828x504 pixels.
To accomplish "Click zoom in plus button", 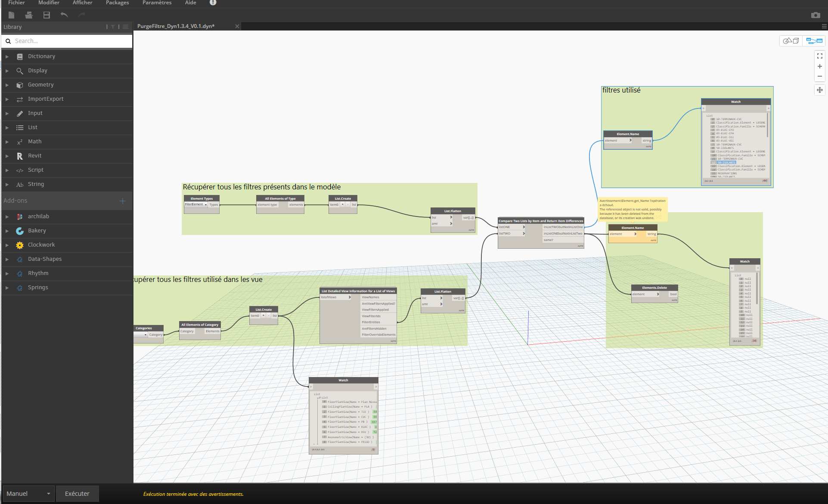I will click(819, 66).
